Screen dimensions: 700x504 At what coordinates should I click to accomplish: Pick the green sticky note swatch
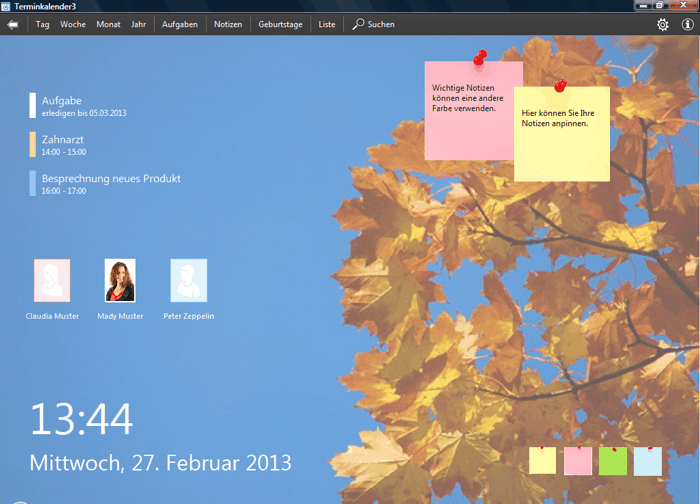[x=612, y=461]
